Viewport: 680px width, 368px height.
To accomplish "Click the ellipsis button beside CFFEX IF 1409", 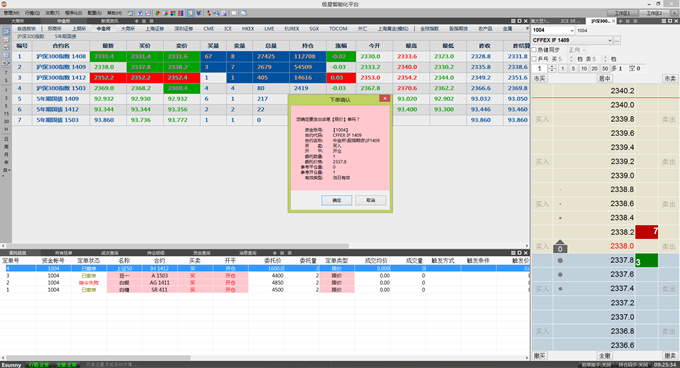I will (x=617, y=40).
